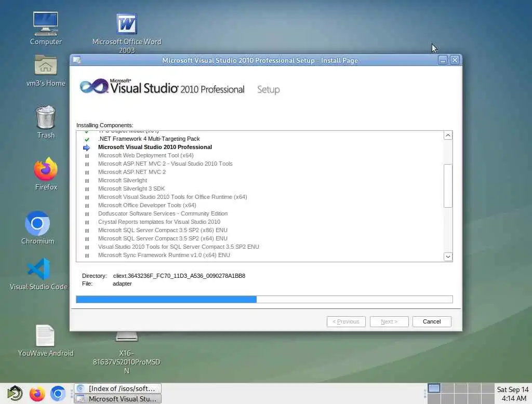
Task: Launch Chromium from the taskbar panel
Action: coord(58,394)
